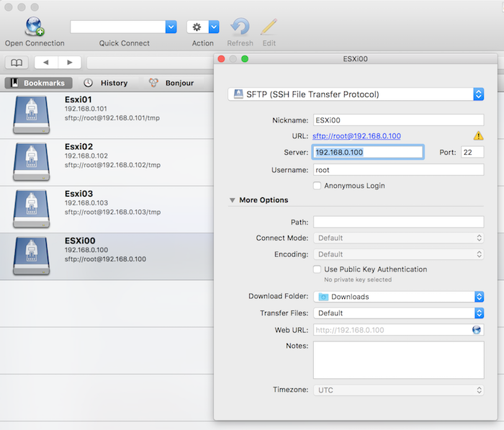This screenshot has height=430, width=504.
Task: Switch to the History tab
Action: (x=106, y=83)
